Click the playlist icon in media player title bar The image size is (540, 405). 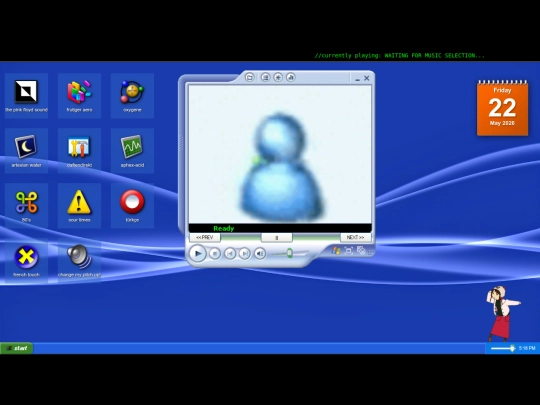click(x=265, y=77)
